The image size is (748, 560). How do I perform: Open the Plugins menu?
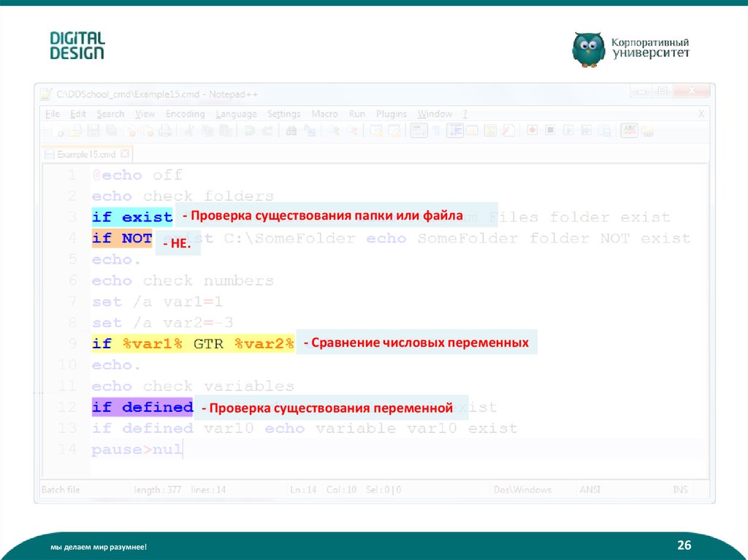click(392, 114)
